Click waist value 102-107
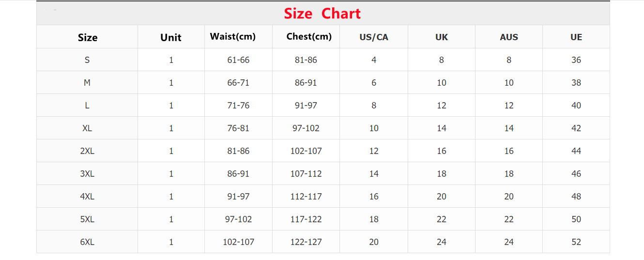This screenshot has width=644, height=260. (x=238, y=242)
